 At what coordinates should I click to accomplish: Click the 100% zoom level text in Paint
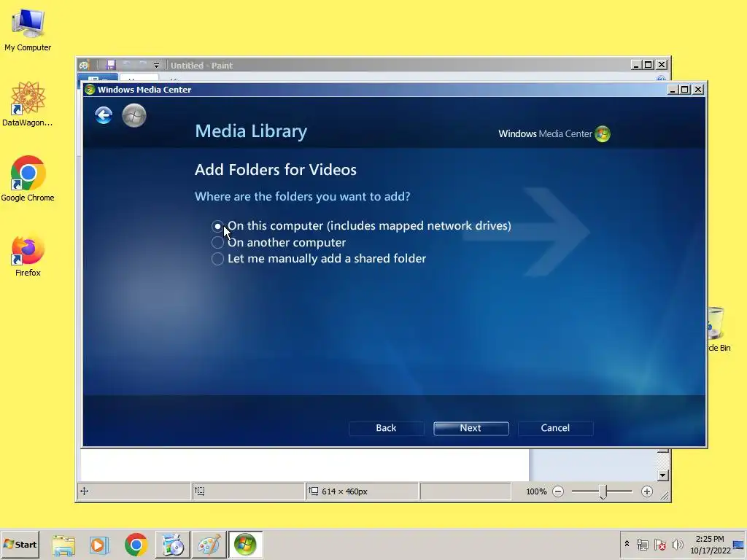click(x=536, y=491)
